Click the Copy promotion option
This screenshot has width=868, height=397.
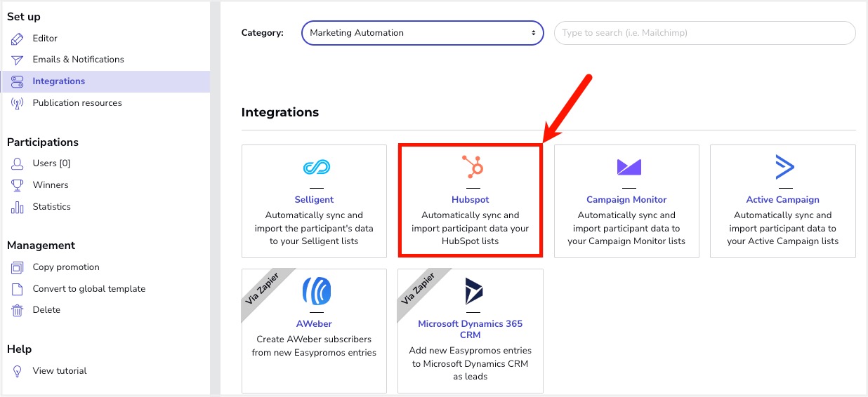[x=66, y=267]
